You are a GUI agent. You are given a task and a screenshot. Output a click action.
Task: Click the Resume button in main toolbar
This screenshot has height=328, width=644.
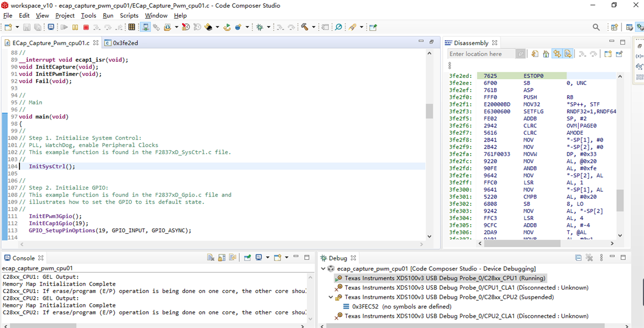pos(64,27)
